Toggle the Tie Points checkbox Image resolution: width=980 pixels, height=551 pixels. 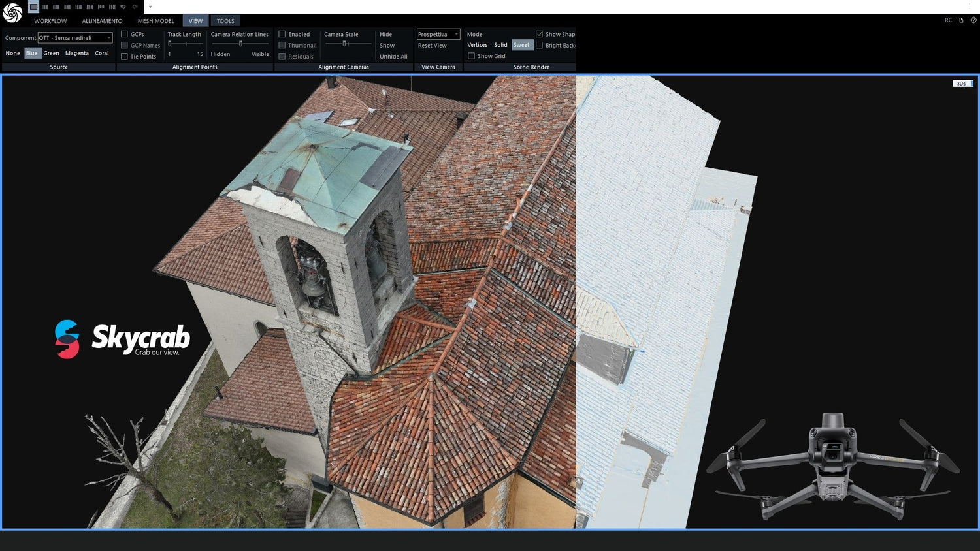click(124, 56)
